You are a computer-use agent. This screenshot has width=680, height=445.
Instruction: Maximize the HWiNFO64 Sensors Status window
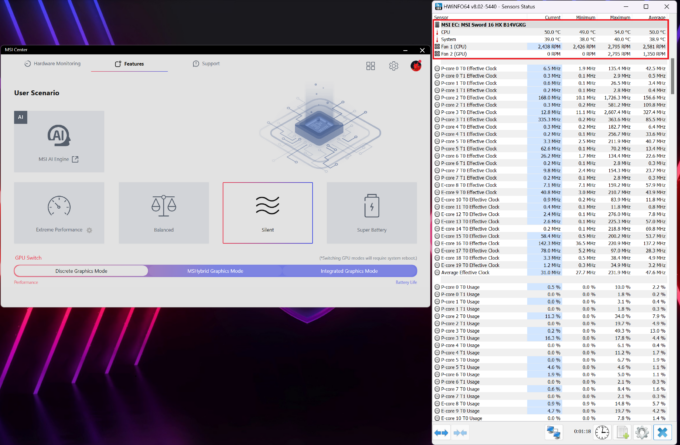[646, 7]
